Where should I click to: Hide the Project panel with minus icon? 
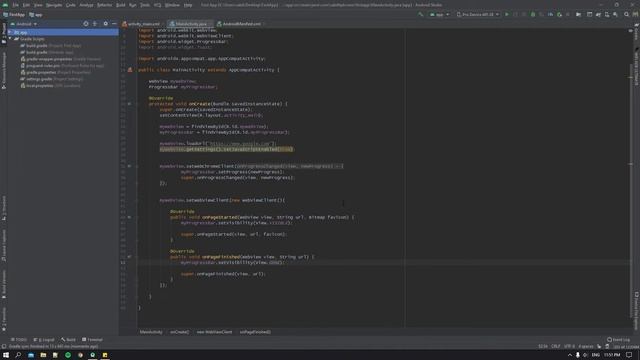(x=114, y=24)
